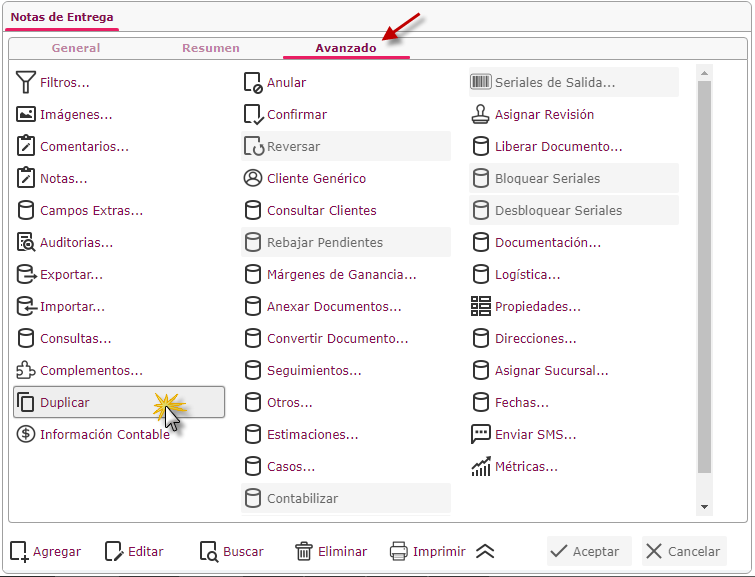Switch to the General tab
The image size is (755, 577).
coord(76,48)
